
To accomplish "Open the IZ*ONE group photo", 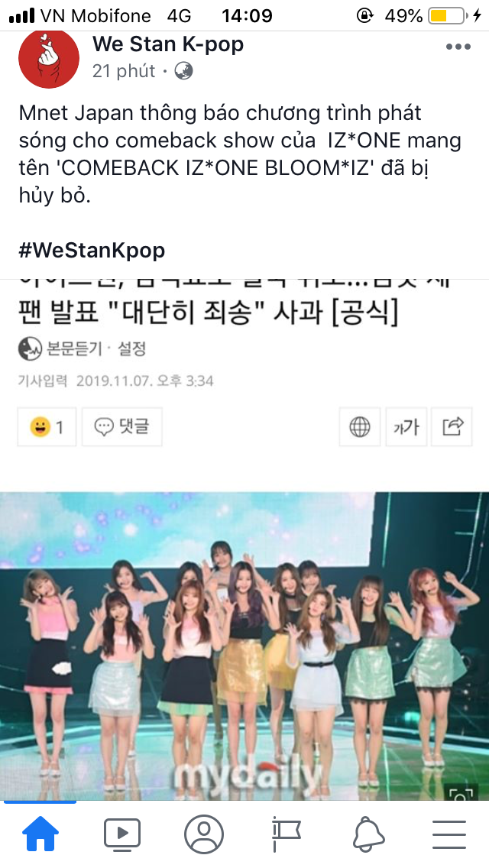I will pyautogui.click(x=244, y=646).
